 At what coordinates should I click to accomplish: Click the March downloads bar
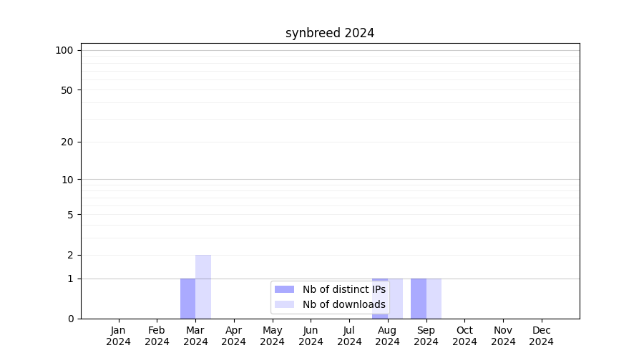[203, 286]
